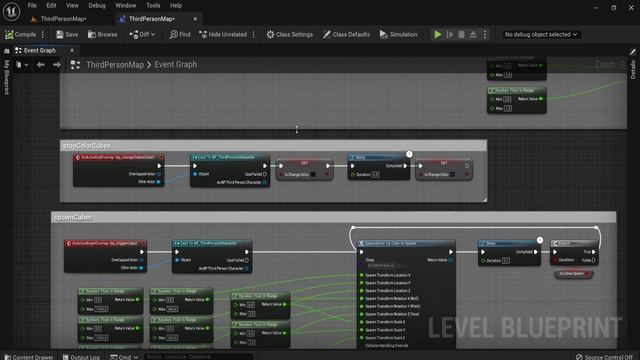
Task: Browse to asset in Content Browser
Action: point(102,35)
